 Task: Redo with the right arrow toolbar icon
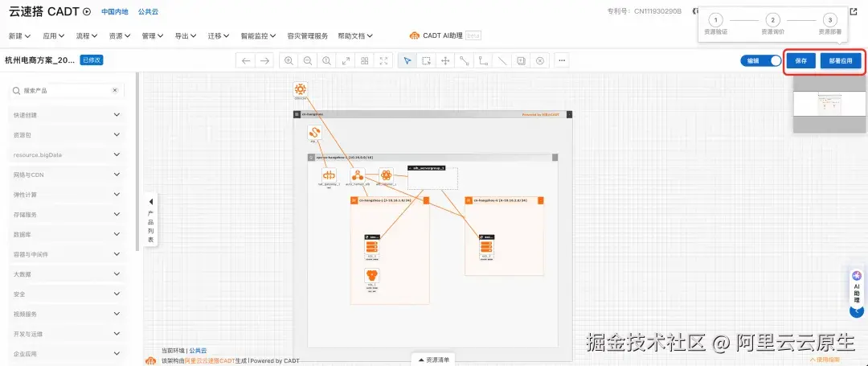pos(264,61)
